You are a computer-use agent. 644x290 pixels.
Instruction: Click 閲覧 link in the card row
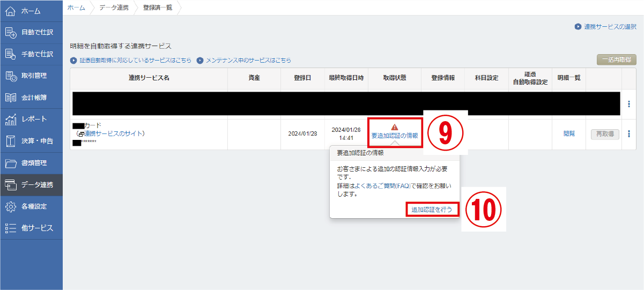(x=569, y=134)
